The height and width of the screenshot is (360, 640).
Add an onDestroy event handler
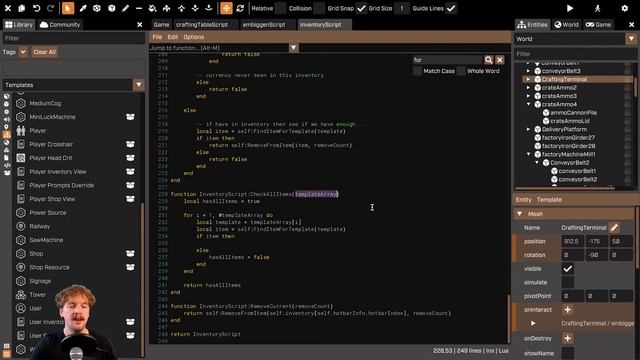pos(567,338)
